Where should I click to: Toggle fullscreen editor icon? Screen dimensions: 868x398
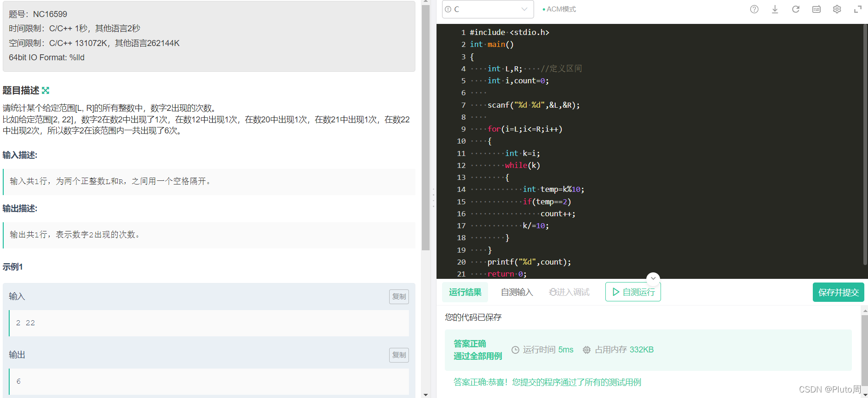coord(857,9)
